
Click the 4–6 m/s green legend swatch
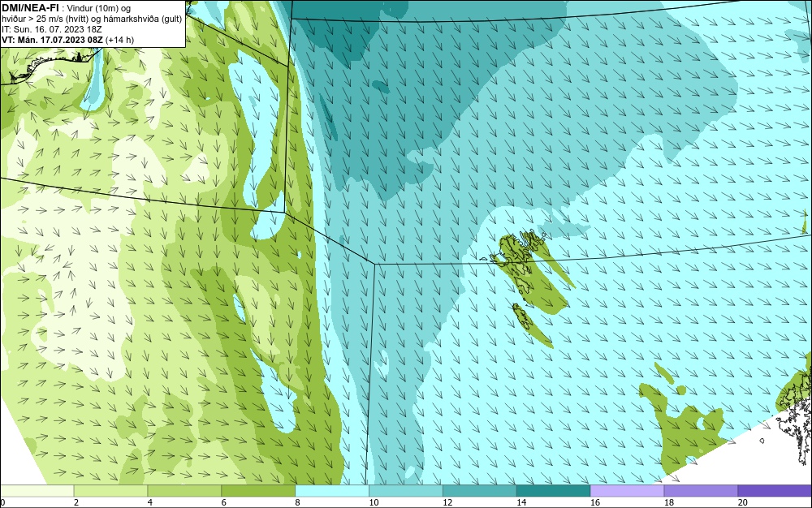pos(184,490)
